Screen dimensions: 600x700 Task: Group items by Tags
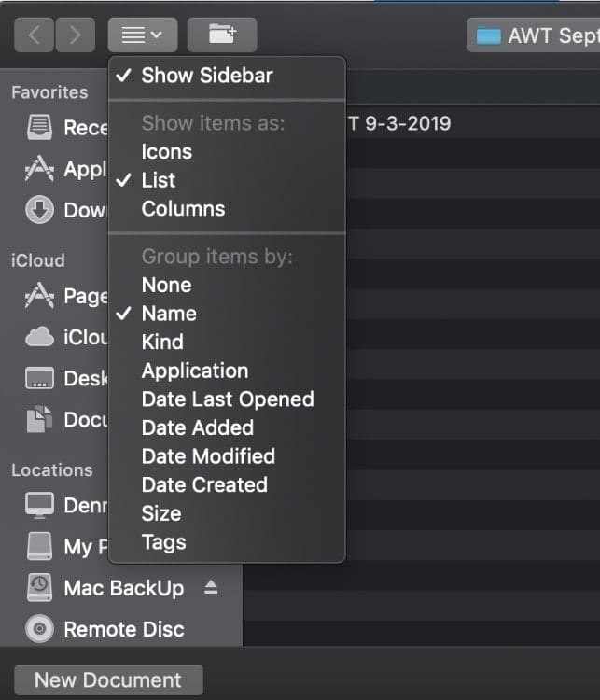click(163, 542)
